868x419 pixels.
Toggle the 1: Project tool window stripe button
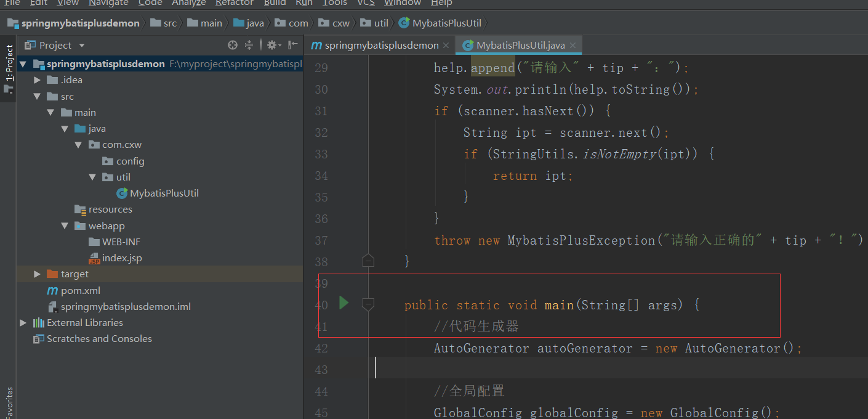click(x=9, y=68)
